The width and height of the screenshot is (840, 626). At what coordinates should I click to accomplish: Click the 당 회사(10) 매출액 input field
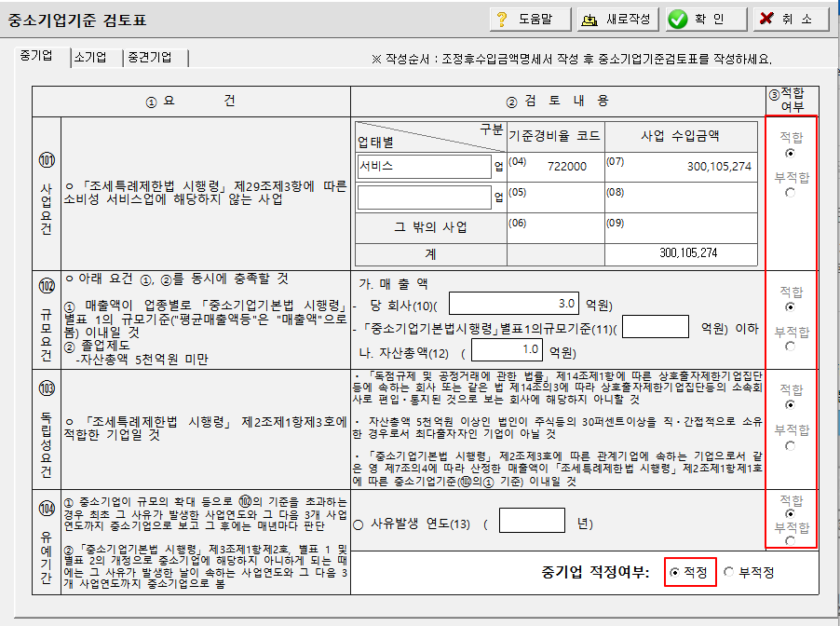click(512, 302)
